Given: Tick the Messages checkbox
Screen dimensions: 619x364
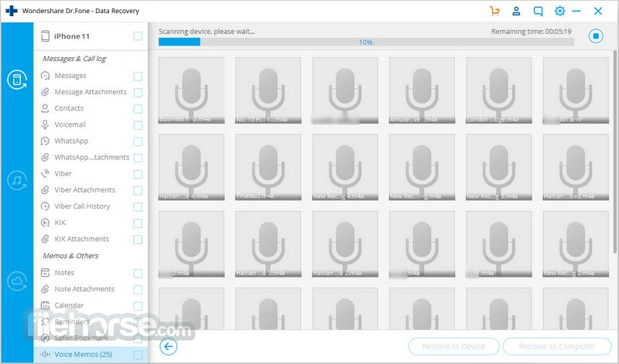Looking at the screenshot, I should click(x=138, y=76).
